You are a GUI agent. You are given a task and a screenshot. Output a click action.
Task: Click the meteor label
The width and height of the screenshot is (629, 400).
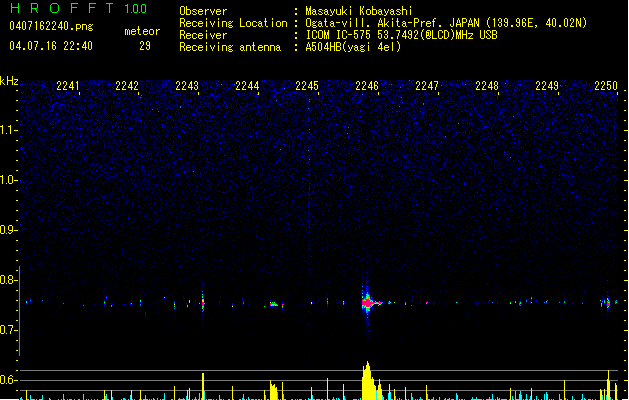click(x=142, y=31)
